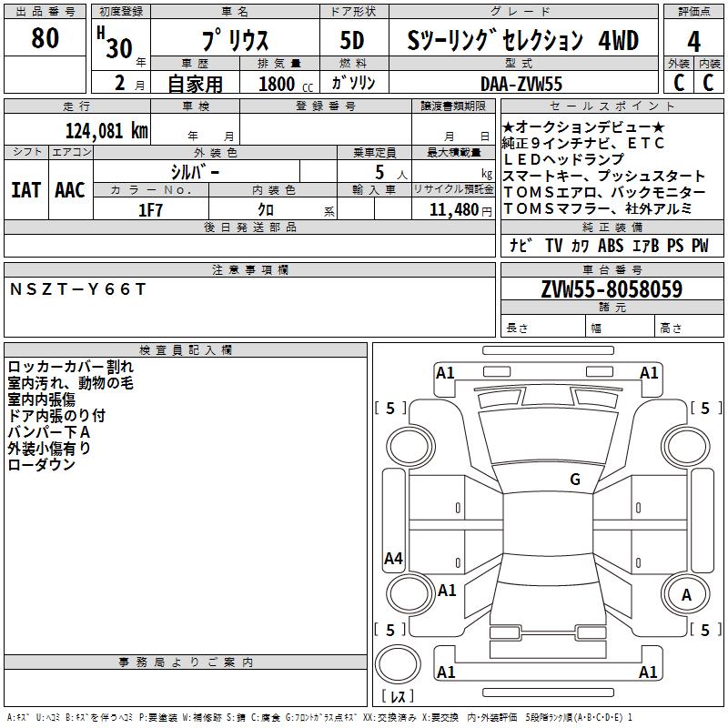Viewport: 728px width, 728px height.
Task: Click the 後日発送部品 header
Action: tap(250, 227)
